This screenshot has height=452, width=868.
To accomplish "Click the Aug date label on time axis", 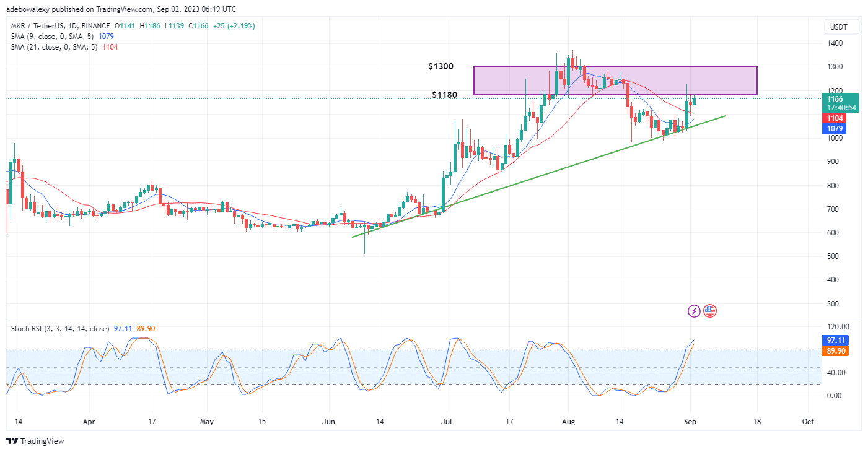I will coord(569,421).
